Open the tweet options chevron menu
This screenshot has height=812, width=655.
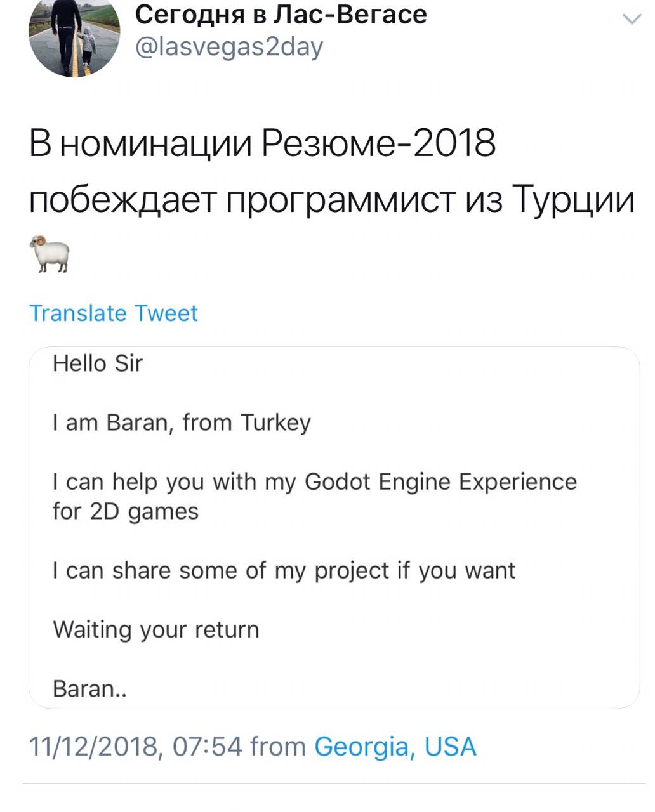tap(632, 20)
